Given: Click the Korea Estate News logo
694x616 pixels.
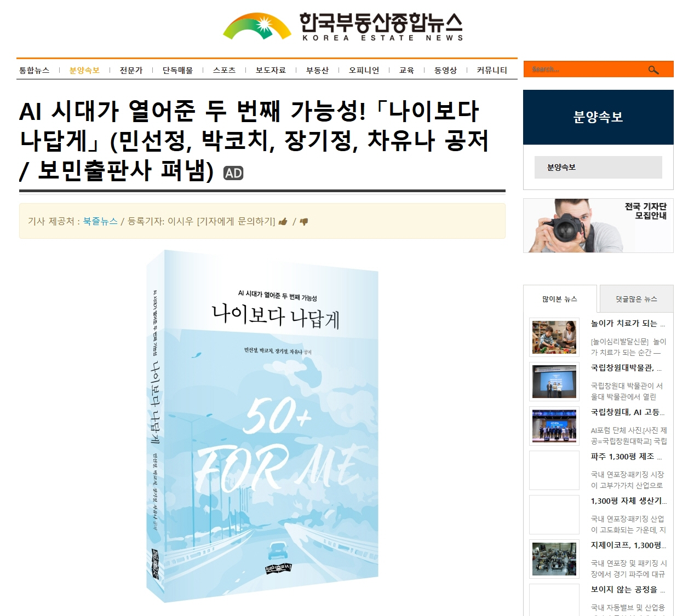Looking at the screenshot, I should click(x=343, y=27).
